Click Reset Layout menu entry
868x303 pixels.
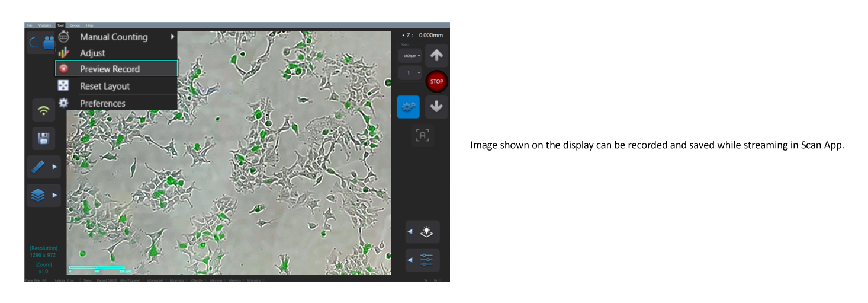(105, 86)
